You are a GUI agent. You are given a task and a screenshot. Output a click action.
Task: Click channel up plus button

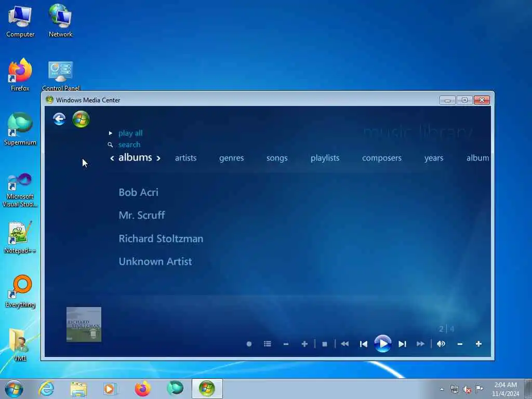(304, 344)
